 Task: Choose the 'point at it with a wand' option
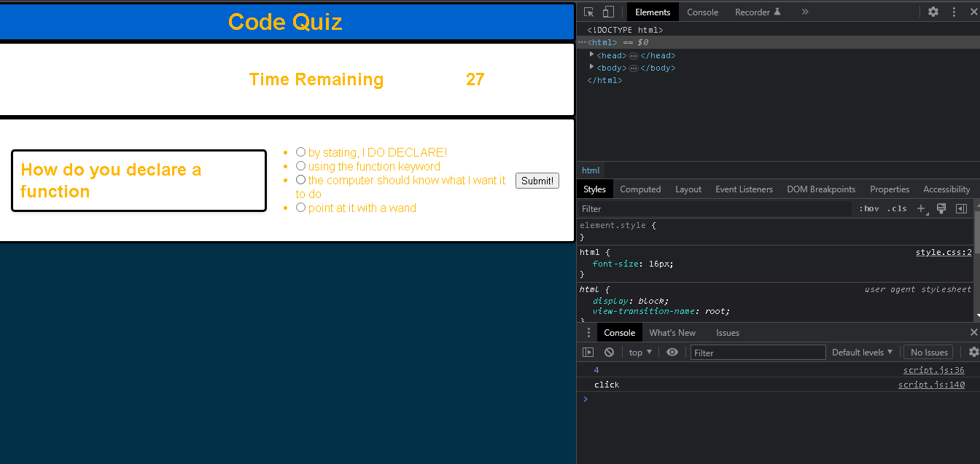300,208
